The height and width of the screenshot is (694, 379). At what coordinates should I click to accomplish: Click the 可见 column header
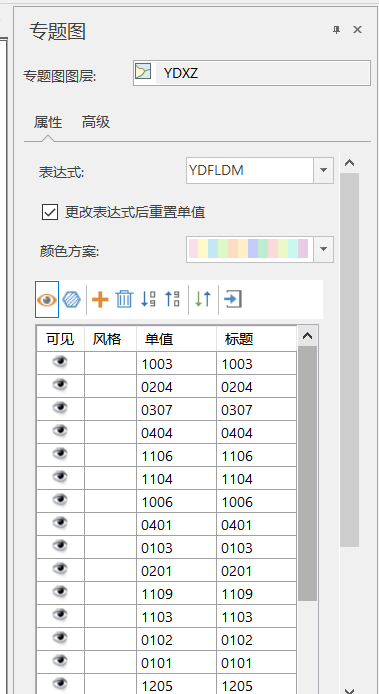(60, 339)
